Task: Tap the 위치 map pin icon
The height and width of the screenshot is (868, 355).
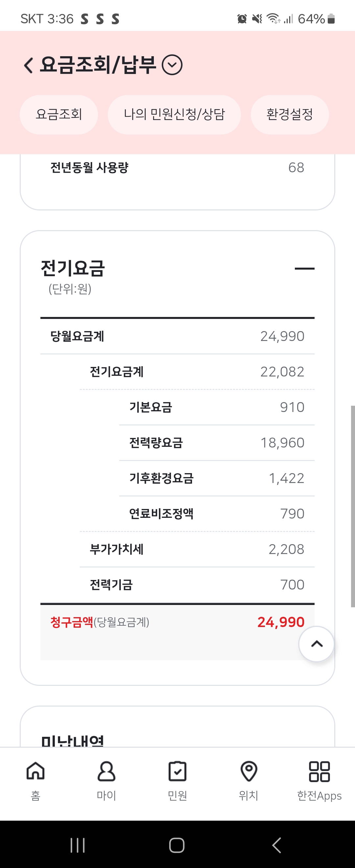Action: [x=248, y=771]
